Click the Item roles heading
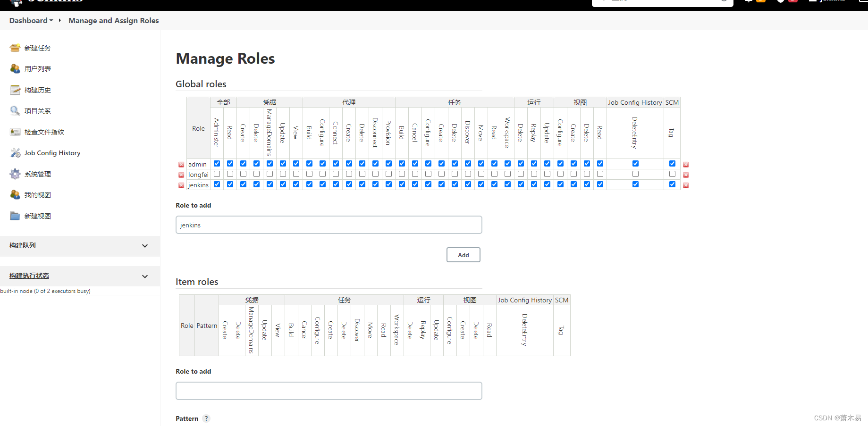The height and width of the screenshot is (426, 868). pyautogui.click(x=197, y=282)
